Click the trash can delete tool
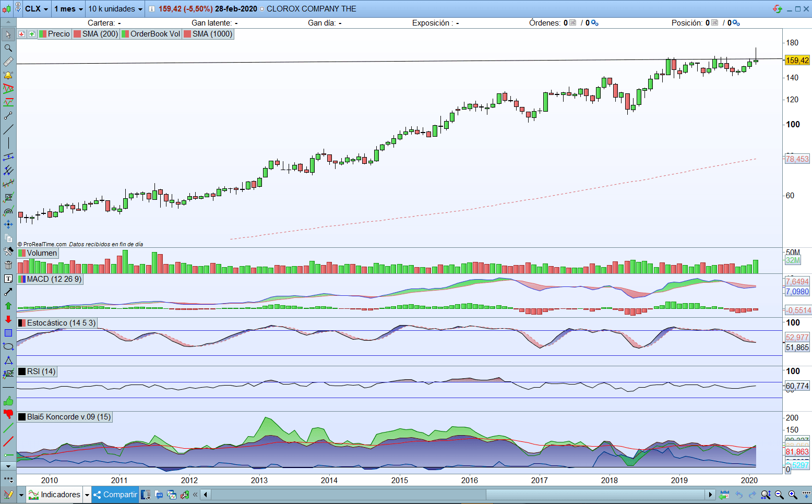 pyautogui.click(x=8, y=265)
